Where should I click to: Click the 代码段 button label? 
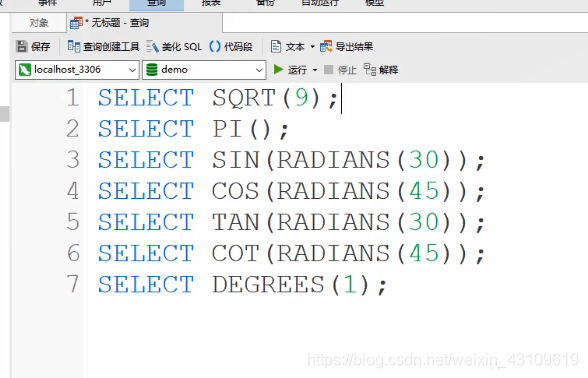(x=238, y=47)
